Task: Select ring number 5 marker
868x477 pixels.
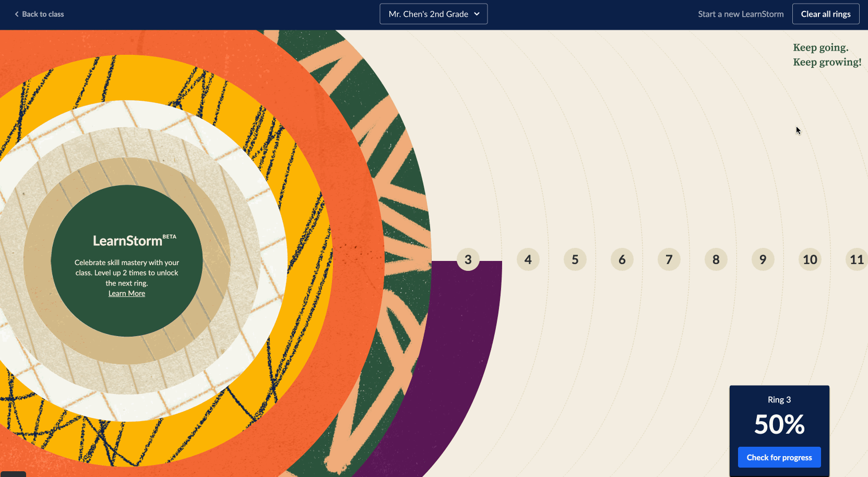Action: pyautogui.click(x=575, y=259)
